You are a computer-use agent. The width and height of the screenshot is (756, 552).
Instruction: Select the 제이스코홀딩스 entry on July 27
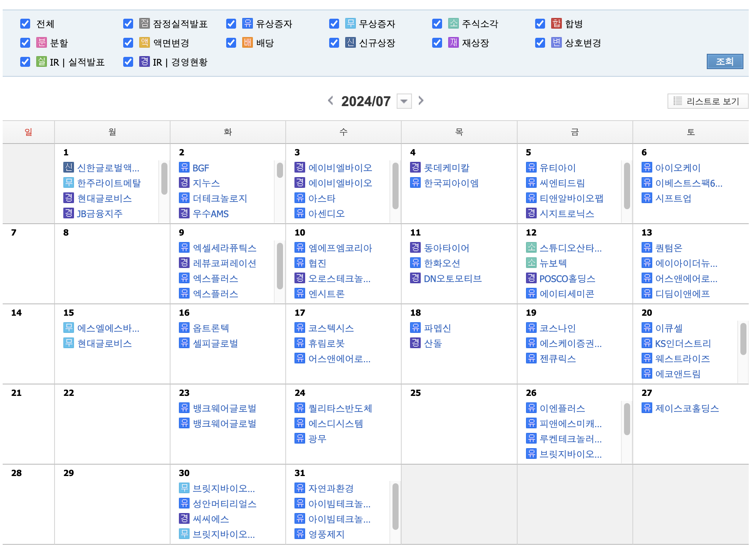pos(687,408)
